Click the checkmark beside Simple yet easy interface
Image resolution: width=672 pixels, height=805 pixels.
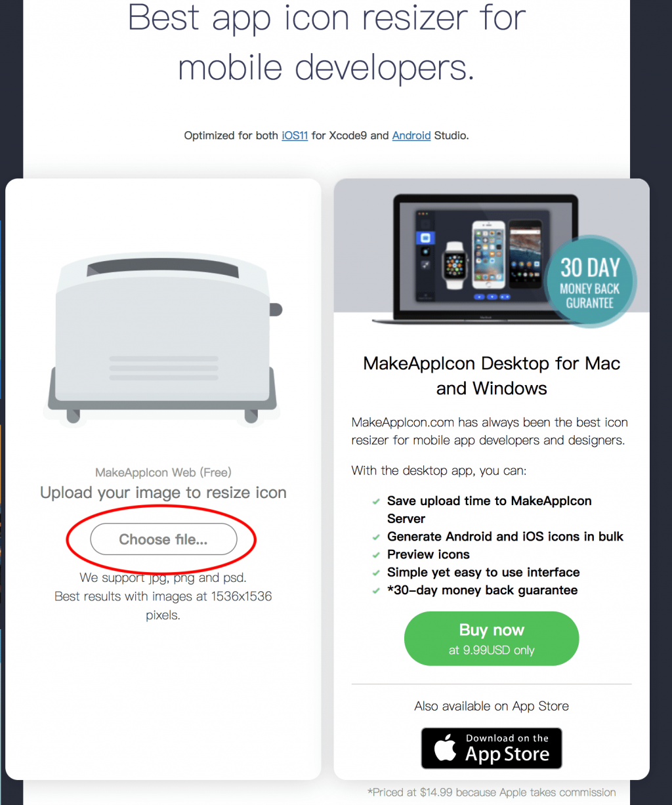click(x=376, y=573)
